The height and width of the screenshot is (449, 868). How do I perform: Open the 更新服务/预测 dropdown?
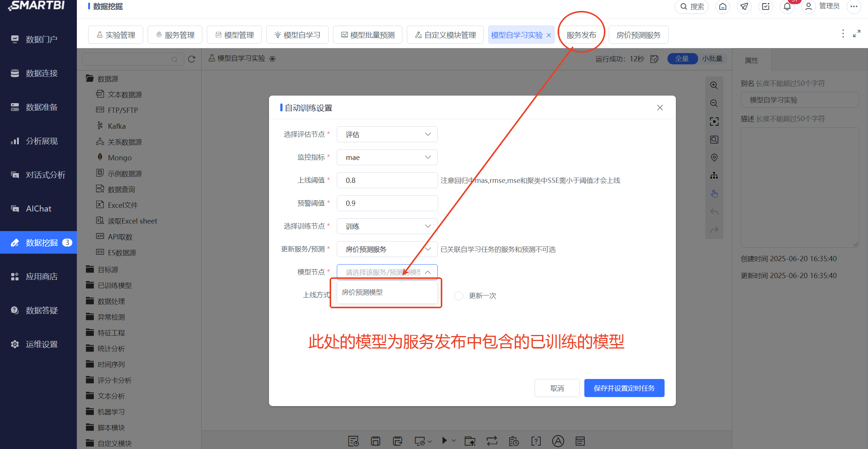[387, 249]
